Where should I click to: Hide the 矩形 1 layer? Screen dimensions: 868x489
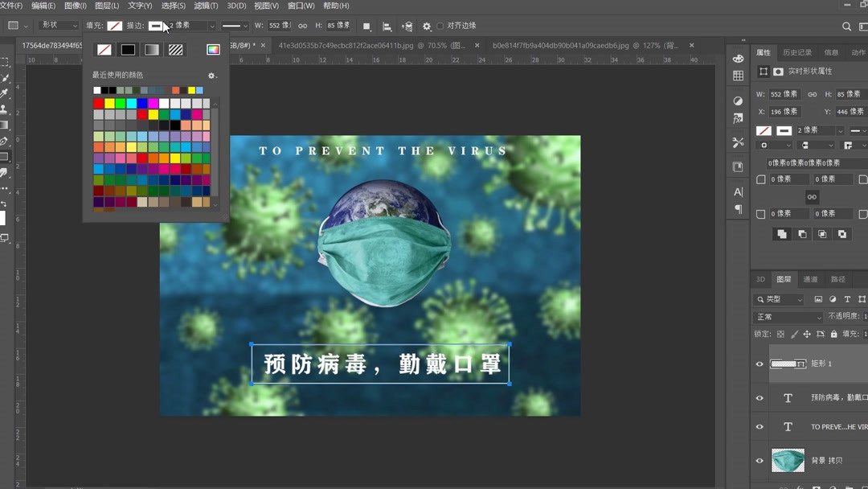759,364
